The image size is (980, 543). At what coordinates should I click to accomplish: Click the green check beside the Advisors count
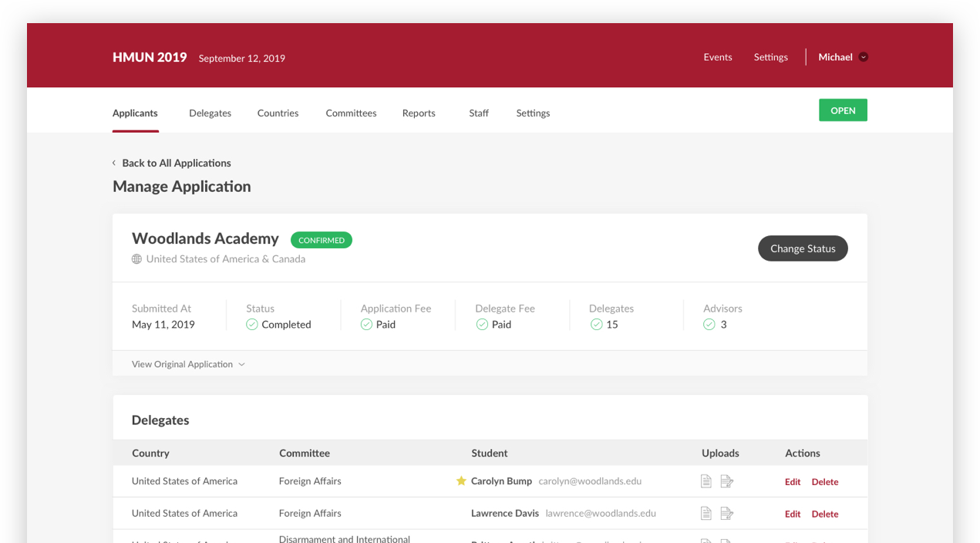709,324
